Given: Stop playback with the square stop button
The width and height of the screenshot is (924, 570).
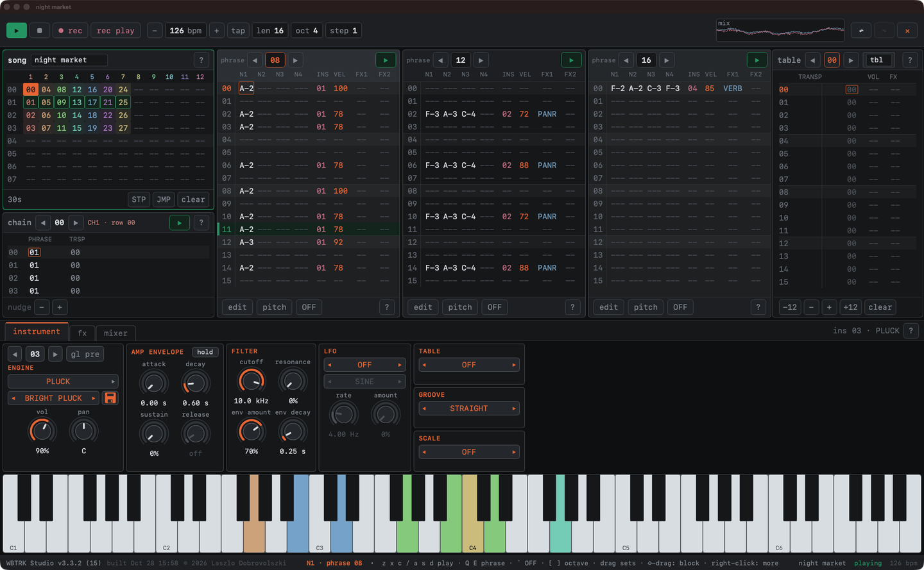Looking at the screenshot, I should [39, 31].
